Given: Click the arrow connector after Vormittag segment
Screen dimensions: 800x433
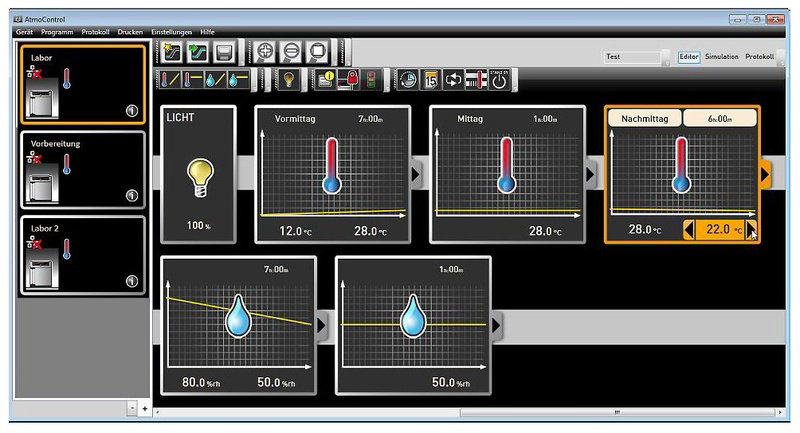Looking at the screenshot, I should pyautogui.click(x=416, y=174).
